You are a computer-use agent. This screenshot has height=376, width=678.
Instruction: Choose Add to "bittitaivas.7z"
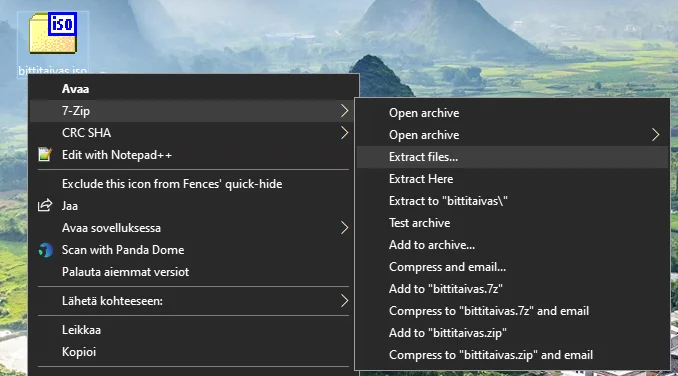coord(512,289)
